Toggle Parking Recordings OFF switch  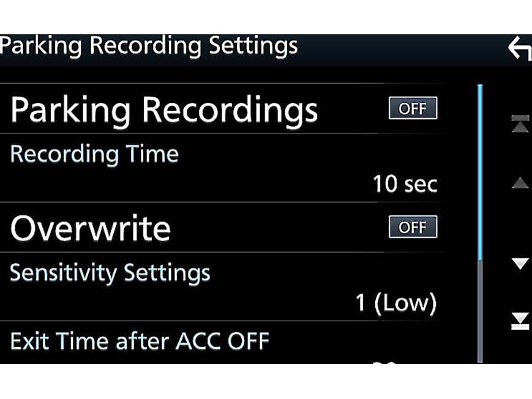click(413, 109)
